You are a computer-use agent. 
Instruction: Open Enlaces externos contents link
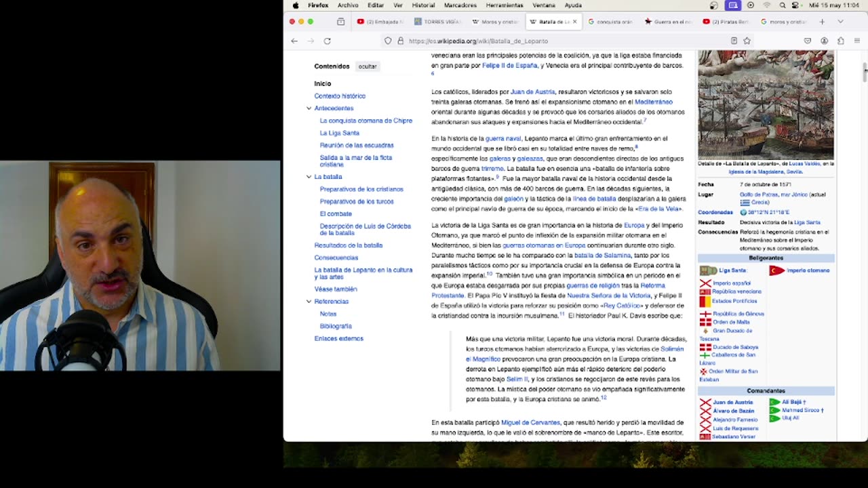[339, 338]
